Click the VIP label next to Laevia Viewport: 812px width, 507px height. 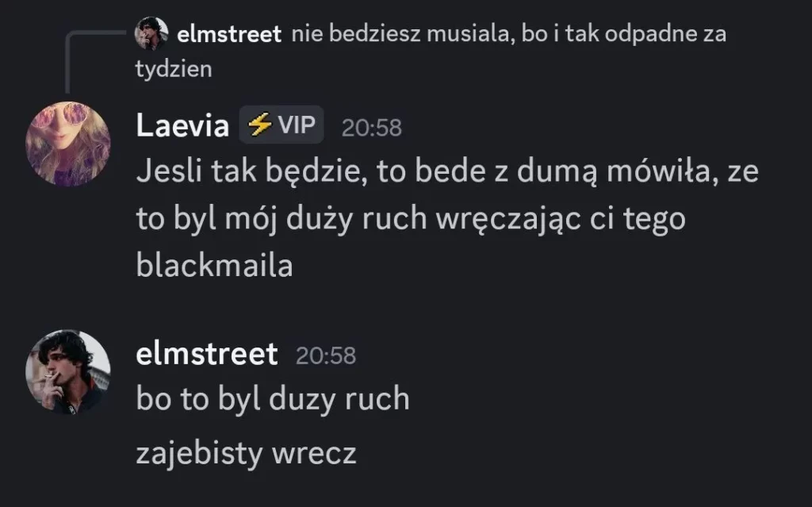(x=296, y=125)
